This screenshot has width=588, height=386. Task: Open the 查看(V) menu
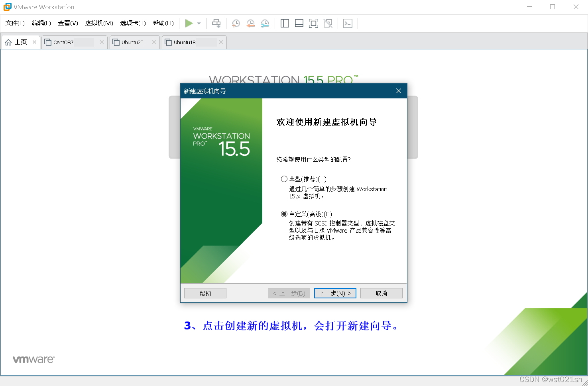coord(68,23)
